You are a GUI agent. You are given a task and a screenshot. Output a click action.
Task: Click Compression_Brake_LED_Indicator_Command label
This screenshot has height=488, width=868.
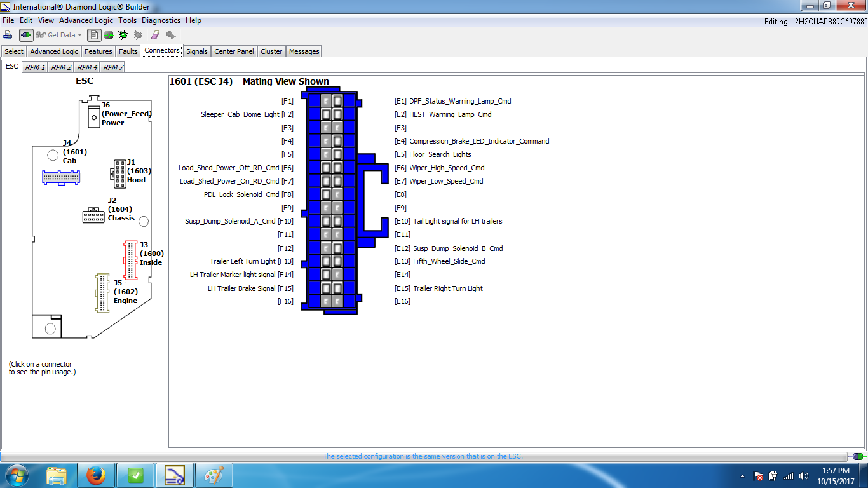[479, 141]
